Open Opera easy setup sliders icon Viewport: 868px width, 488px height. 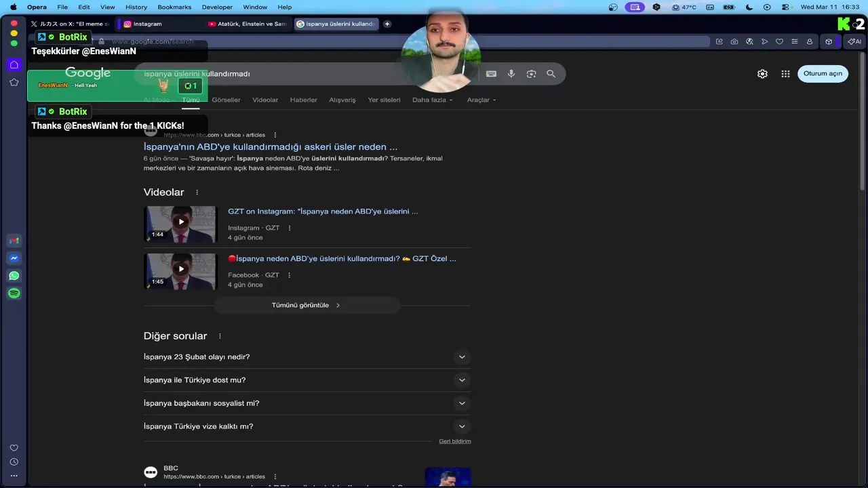coord(794,41)
